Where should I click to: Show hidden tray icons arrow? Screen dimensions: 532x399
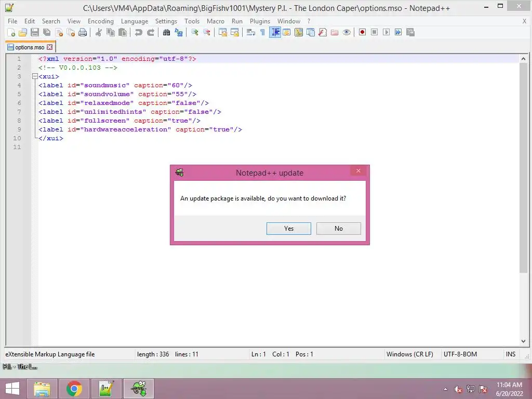(x=445, y=389)
